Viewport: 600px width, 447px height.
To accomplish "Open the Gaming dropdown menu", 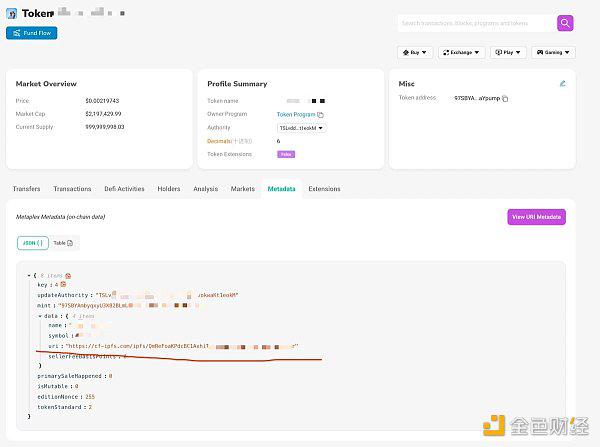I will [553, 52].
